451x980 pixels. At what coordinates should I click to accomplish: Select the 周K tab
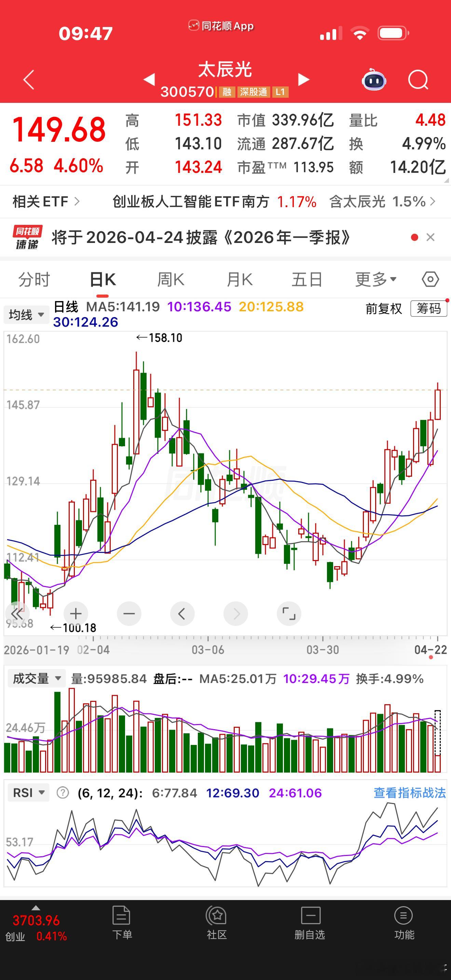(x=171, y=280)
